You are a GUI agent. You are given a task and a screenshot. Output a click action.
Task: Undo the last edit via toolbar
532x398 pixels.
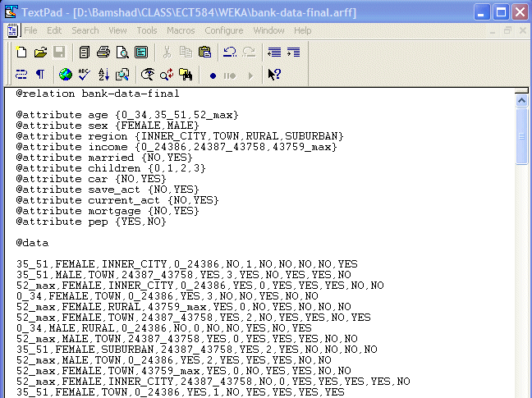click(x=230, y=53)
